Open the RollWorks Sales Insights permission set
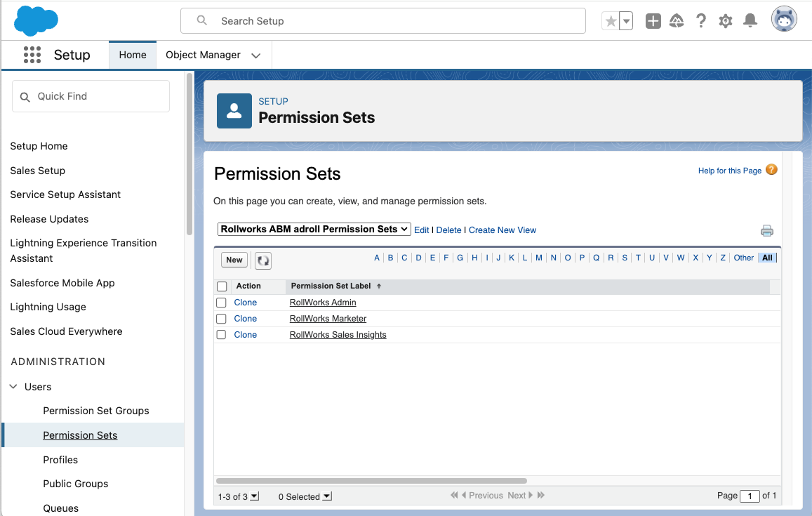 tap(338, 335)
